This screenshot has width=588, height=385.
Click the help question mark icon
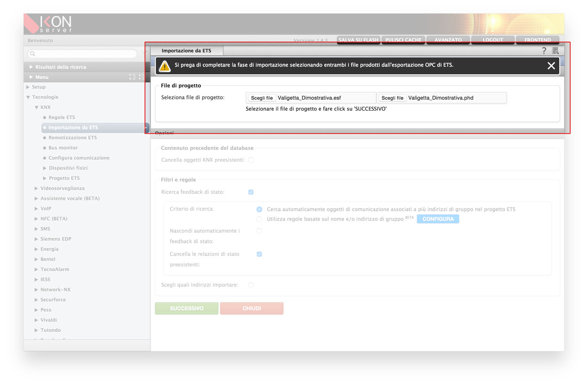544,51
